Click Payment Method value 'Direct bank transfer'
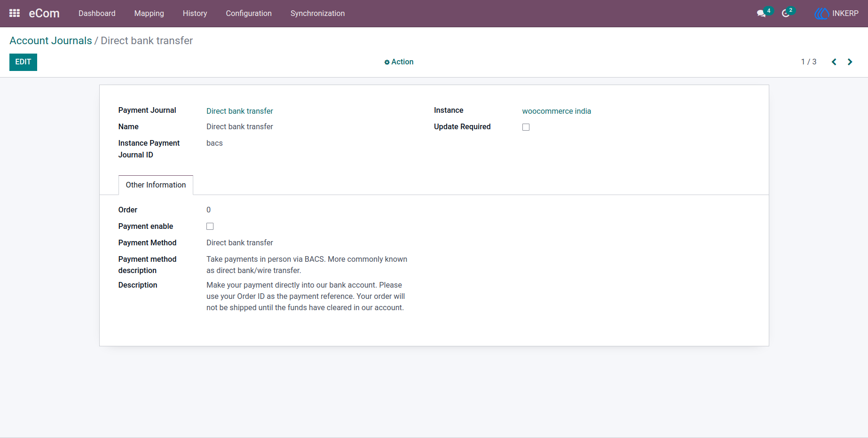 239,243
